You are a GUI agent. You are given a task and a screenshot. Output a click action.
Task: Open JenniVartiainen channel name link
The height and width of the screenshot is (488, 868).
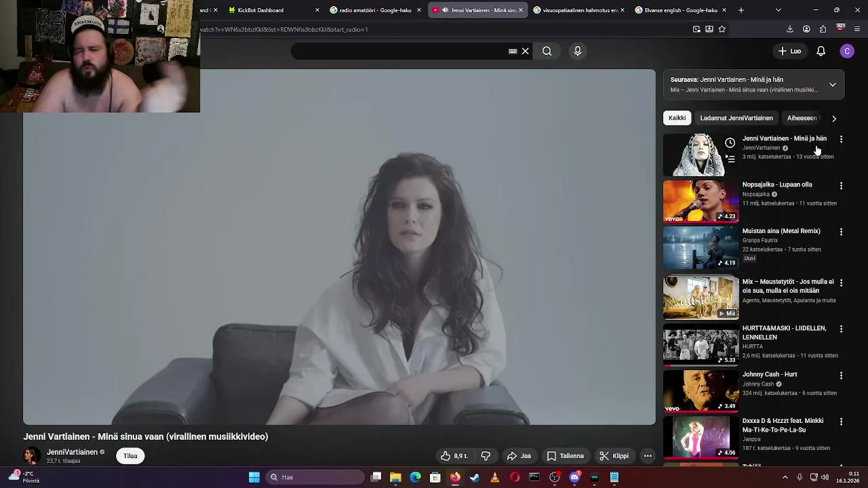[72, 452]
